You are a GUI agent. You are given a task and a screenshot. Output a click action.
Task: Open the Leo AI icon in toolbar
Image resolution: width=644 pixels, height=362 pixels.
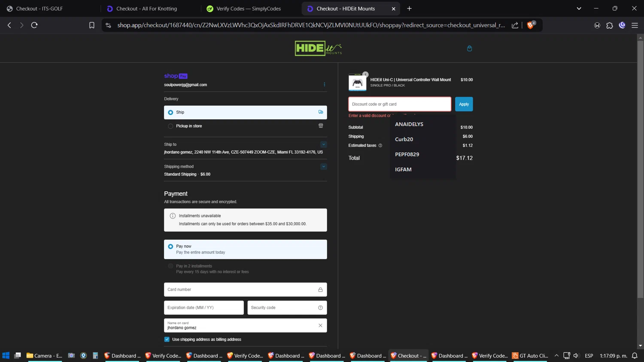click(622, 25)
